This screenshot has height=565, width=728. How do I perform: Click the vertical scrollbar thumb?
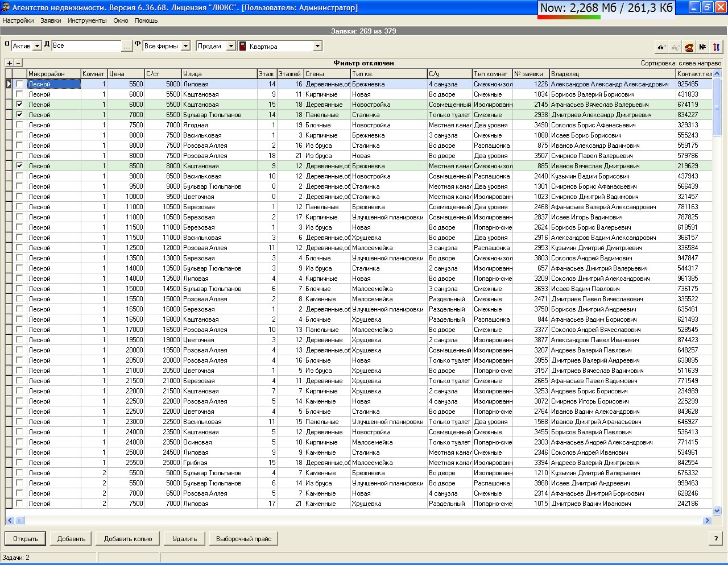717,107
